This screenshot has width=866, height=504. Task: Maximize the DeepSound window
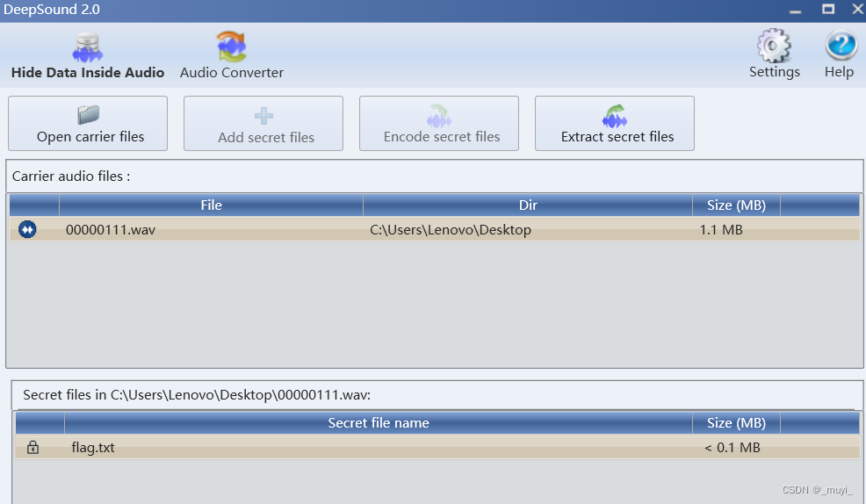tap(828, 9)
